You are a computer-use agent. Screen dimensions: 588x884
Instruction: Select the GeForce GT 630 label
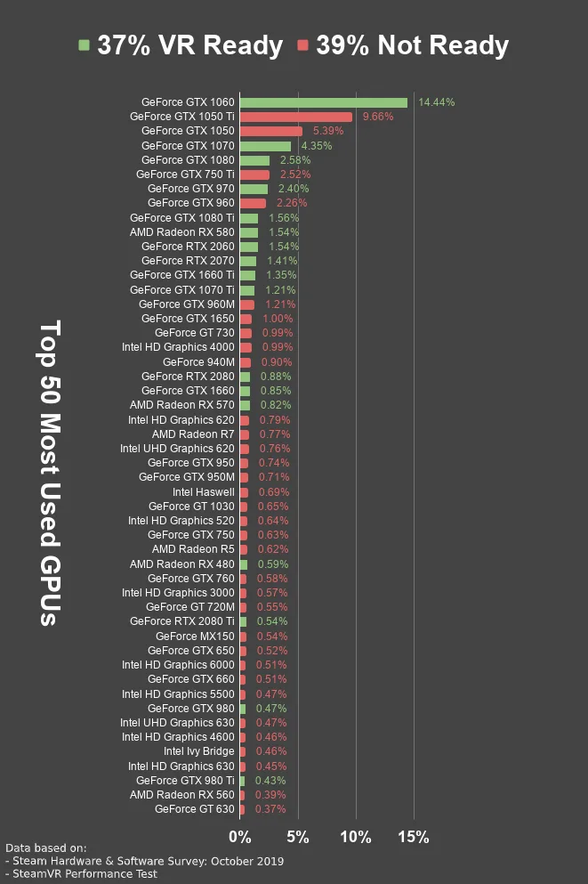pos(194,809)
